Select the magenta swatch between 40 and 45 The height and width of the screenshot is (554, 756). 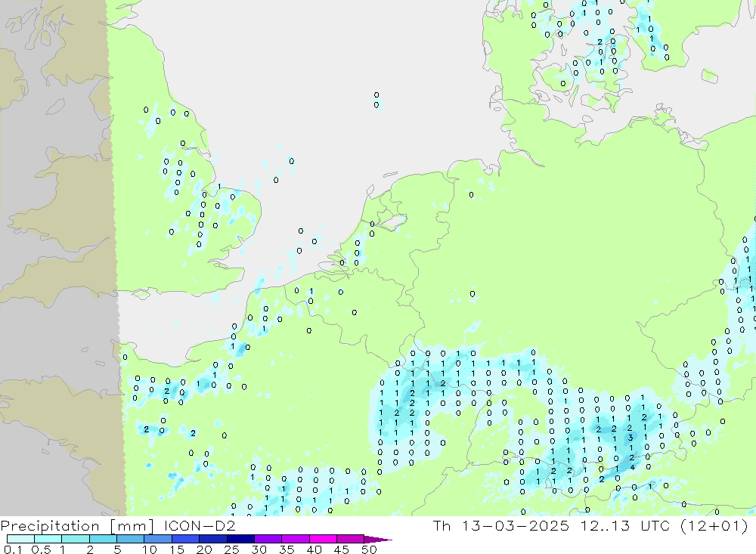pos(323,539)
